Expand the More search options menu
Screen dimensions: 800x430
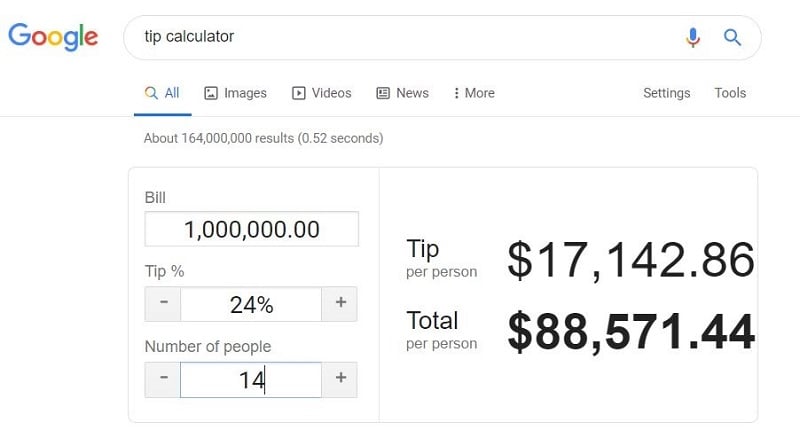(x=474, y=93)
